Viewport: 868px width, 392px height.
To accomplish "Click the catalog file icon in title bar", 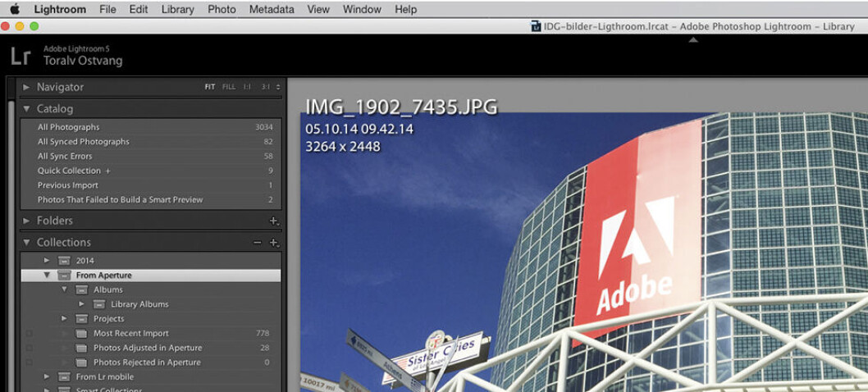I will (536, 26).
